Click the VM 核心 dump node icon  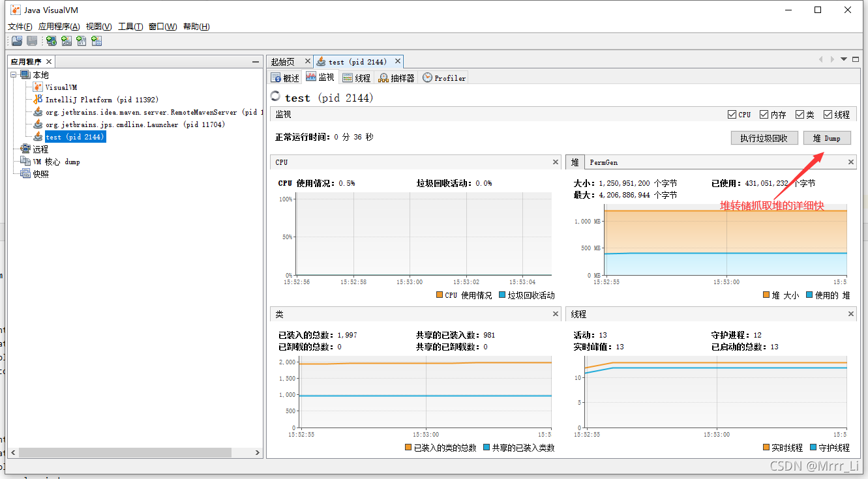(25, 161)
